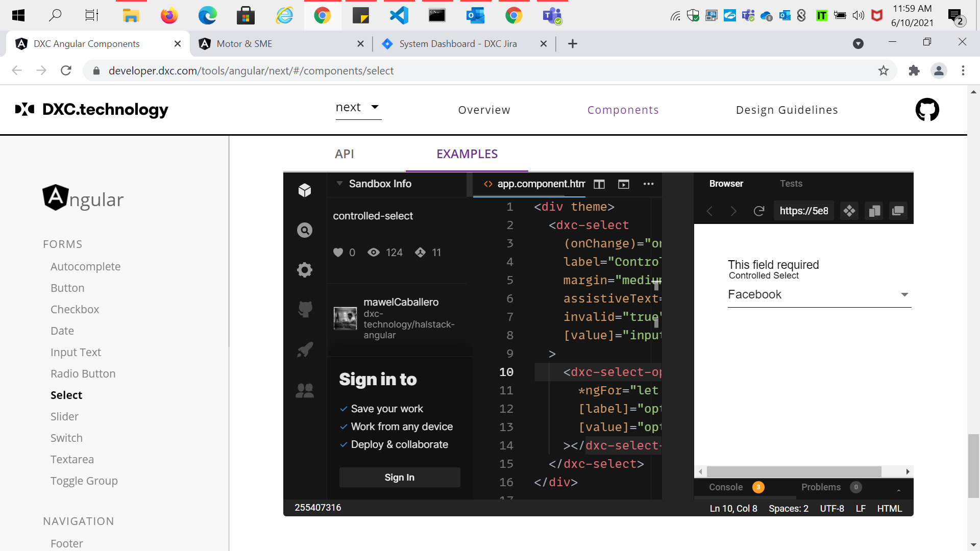Open the Tests tab in preview
This screenshot has width=980, height=551.
791,184
